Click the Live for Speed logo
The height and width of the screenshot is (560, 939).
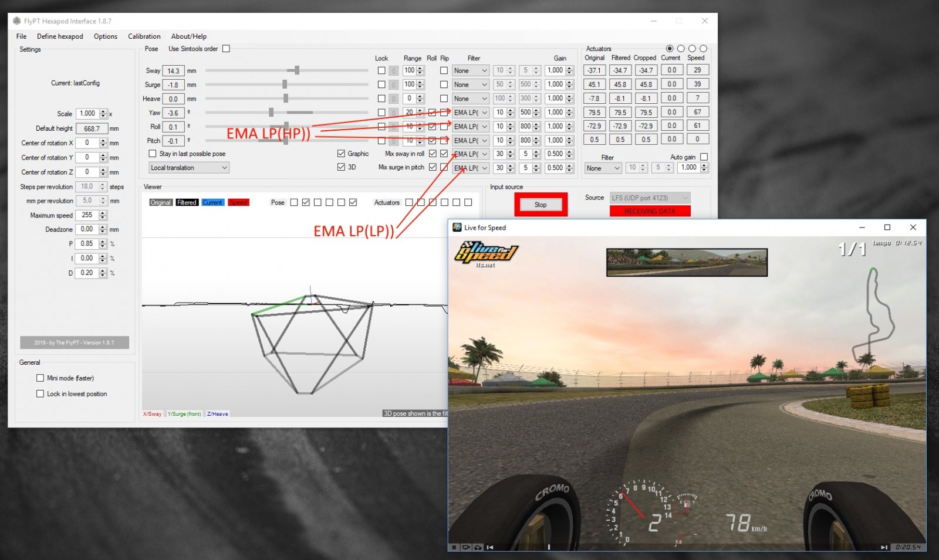click(x=485, y=253)
